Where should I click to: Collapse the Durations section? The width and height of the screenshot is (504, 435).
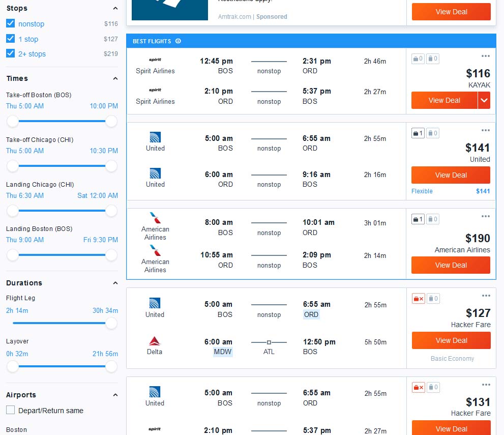click(x=114, y=283)
